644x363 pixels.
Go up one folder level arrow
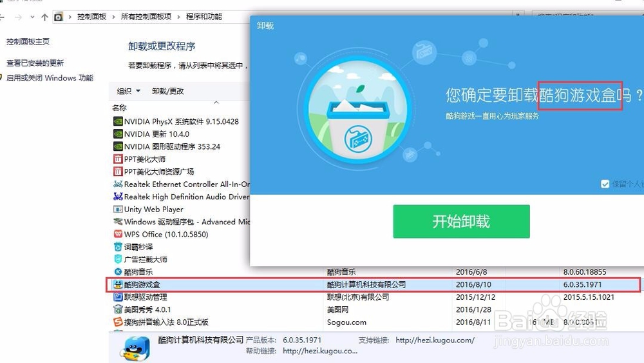45,17
